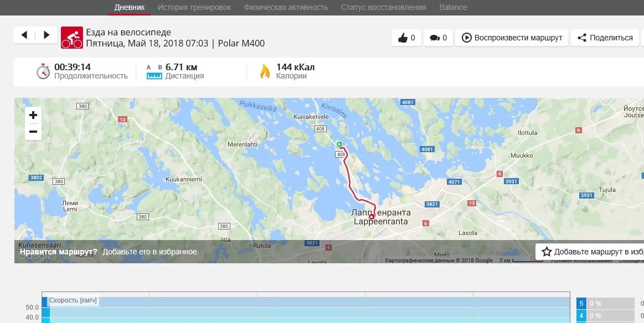Zoom out on the map
The image size is (644, 323).
(x=33, y=132)
